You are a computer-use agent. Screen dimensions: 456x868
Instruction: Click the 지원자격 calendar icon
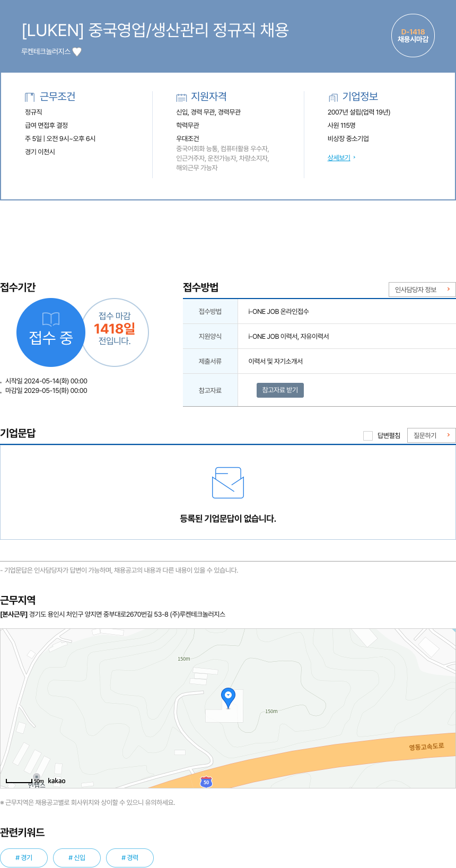pos(181,97)
